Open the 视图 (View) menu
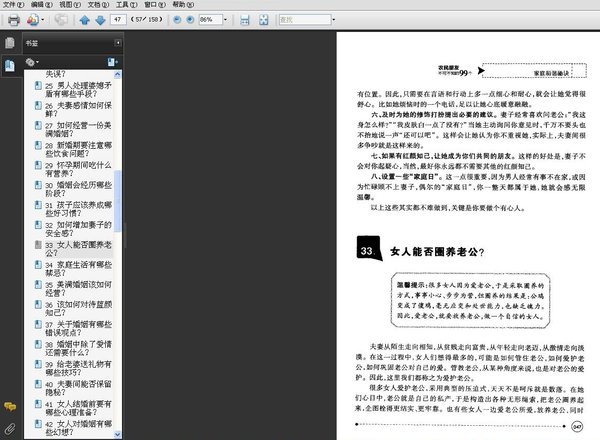Screen dimensions: 600x440 70,5
